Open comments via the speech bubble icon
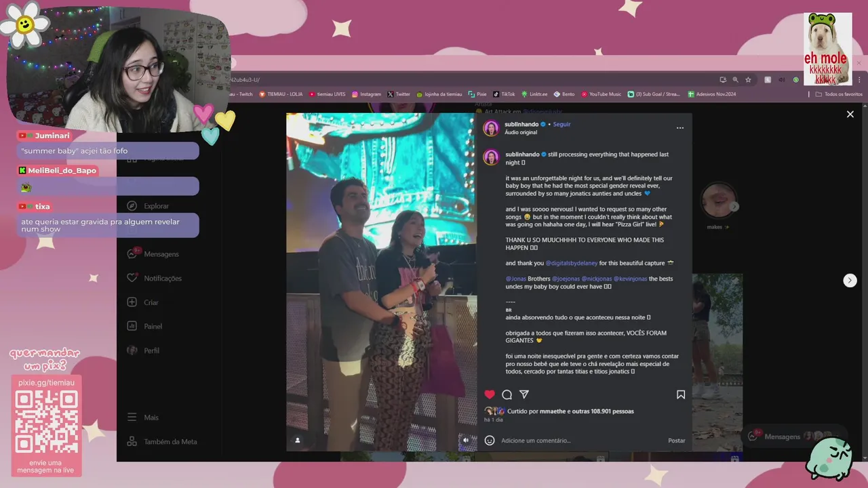 507,394
